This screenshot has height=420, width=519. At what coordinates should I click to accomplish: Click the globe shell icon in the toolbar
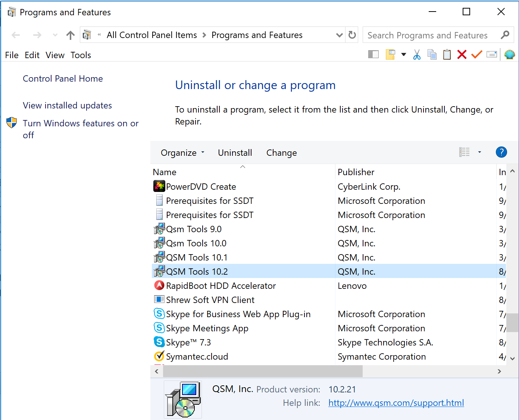tap(509, 55)
